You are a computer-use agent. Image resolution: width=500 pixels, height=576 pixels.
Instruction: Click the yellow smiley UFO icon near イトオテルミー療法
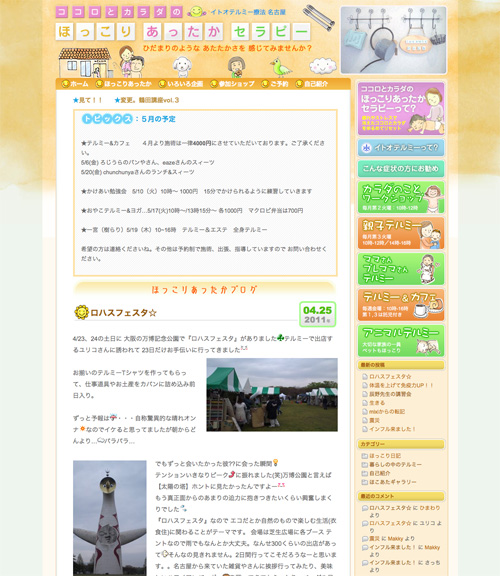pyautogui.click(x=197, y=12)
